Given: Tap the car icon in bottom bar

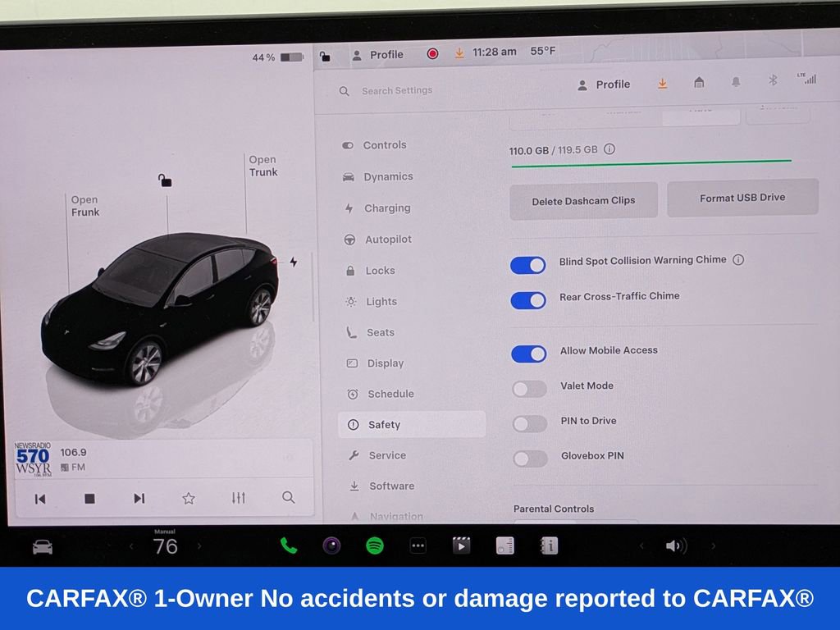Looking at the screenshot, I should coord(43,547).
